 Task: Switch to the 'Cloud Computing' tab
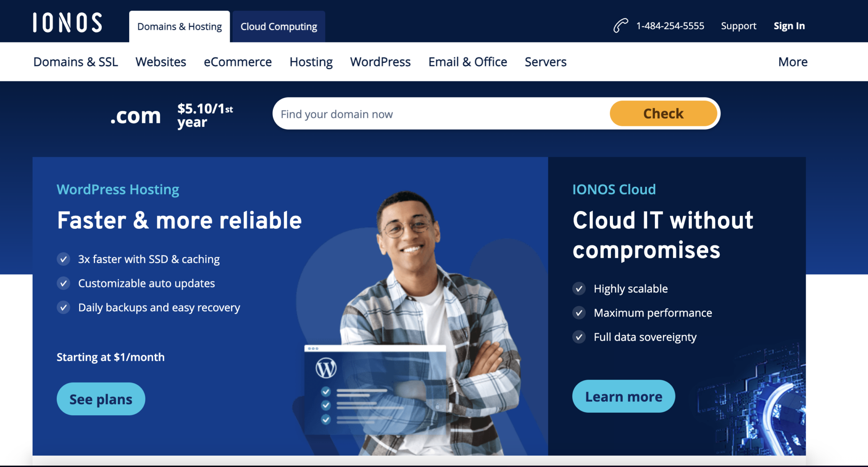click(x=278, y=26)
